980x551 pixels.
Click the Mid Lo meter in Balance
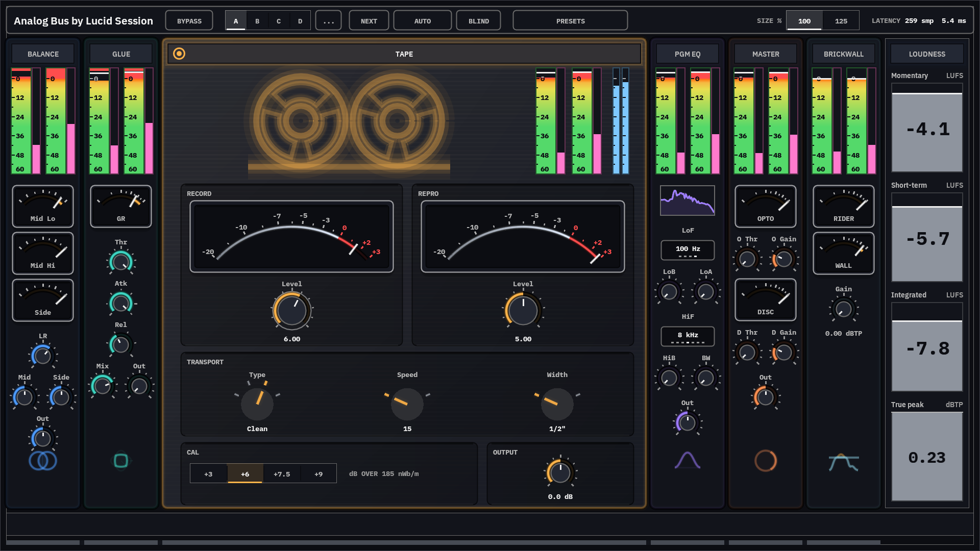(43, 206)
